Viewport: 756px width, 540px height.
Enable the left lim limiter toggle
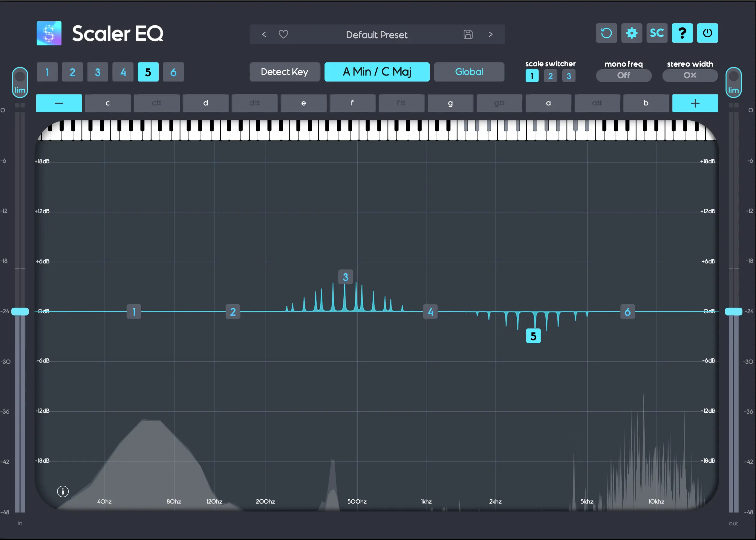(x=20, y=82)
